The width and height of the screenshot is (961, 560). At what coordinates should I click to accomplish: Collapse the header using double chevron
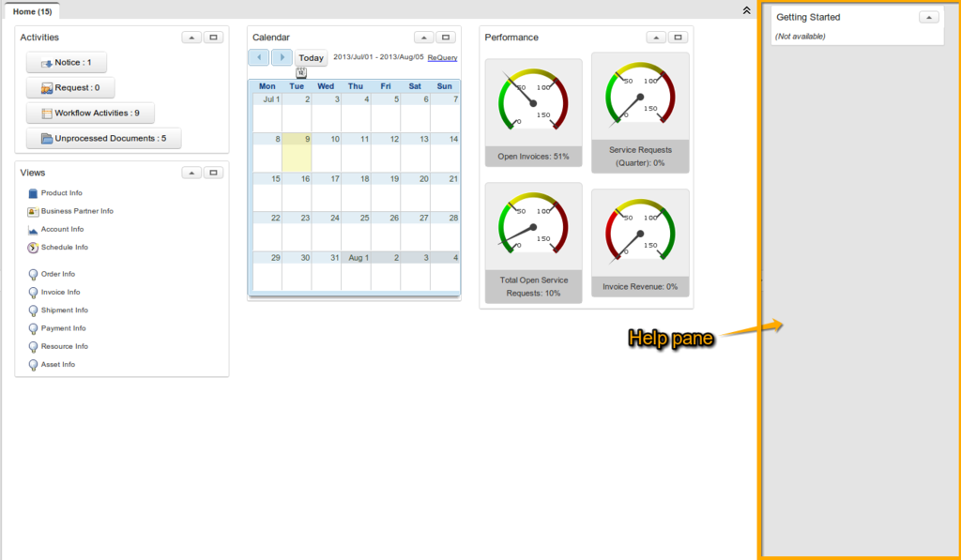pos(746,10)
